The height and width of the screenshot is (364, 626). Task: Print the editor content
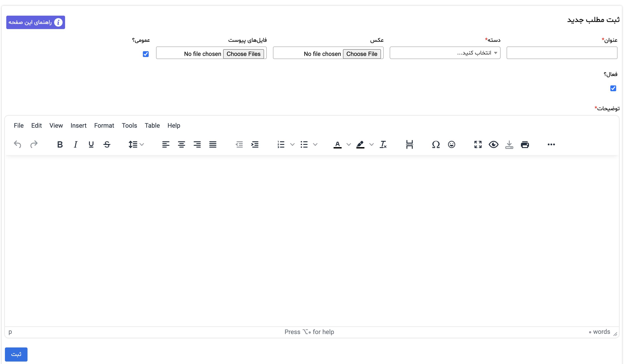coord(525,144)
